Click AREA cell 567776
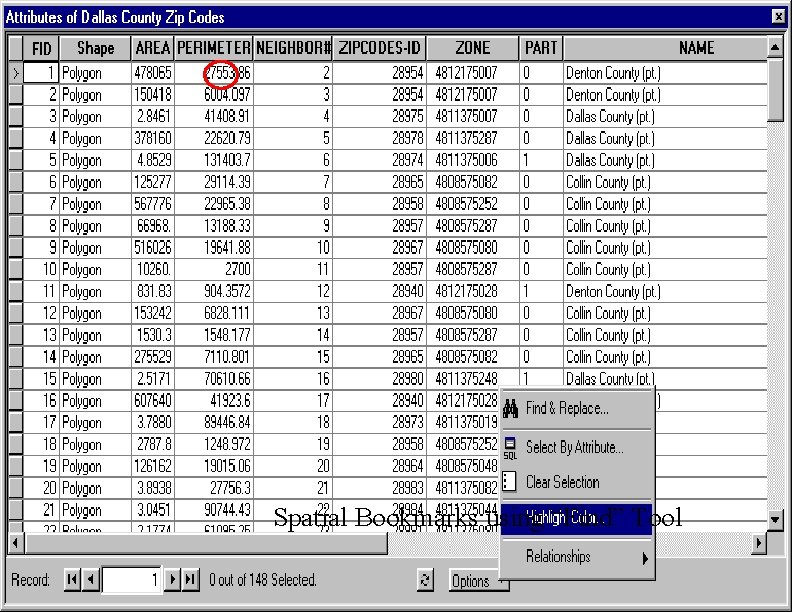The width and height of the screenshot is (792, 612). [153, 204]
